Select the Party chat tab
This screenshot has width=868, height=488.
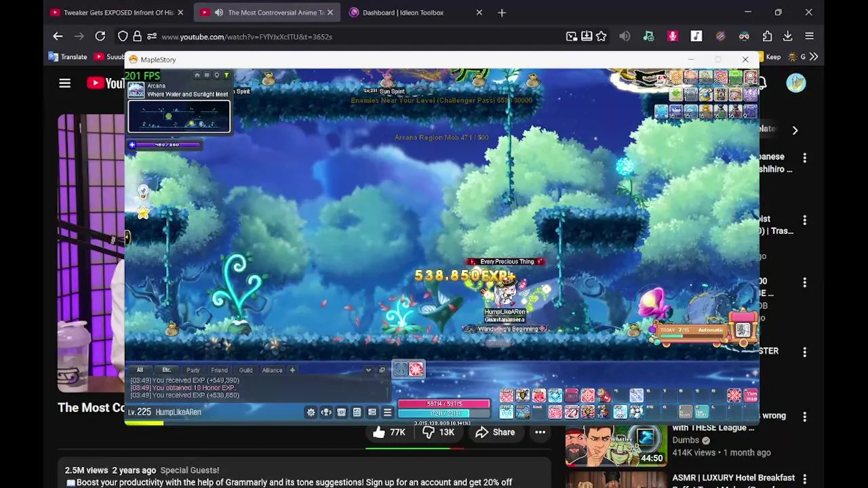193,370
